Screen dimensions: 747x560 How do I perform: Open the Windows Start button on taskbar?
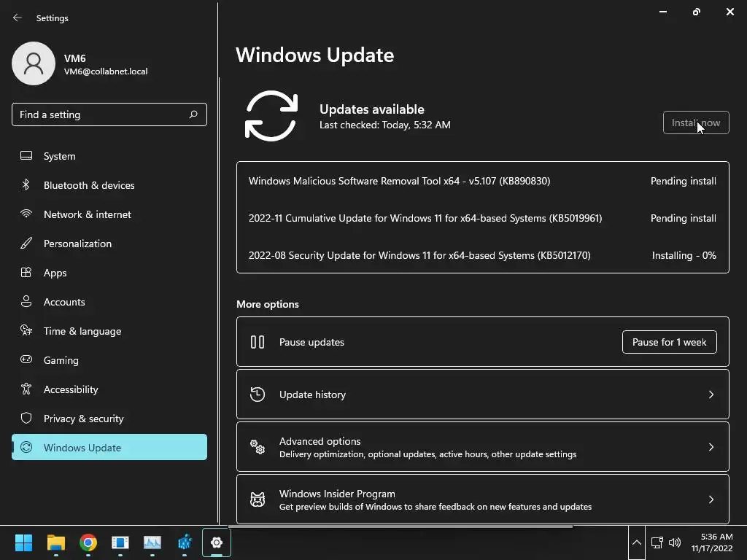click(23, 542)
